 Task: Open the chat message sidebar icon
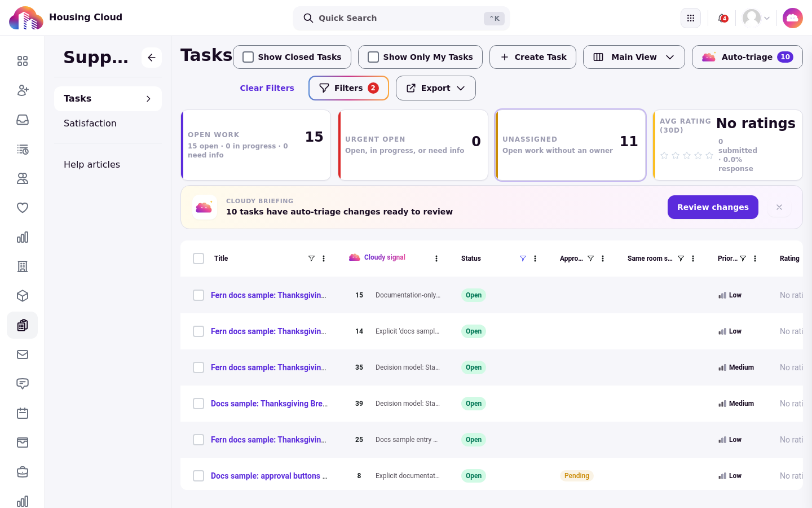click(x=23, y=384)
